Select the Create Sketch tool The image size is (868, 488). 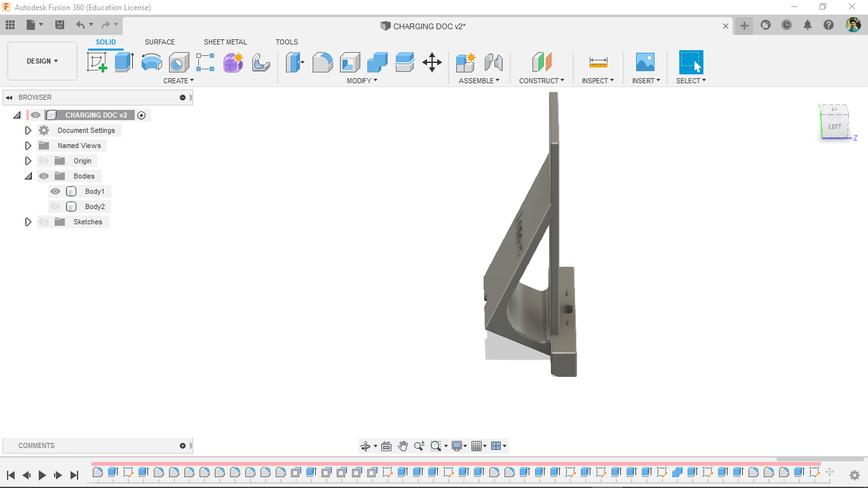tap(97, 62)
